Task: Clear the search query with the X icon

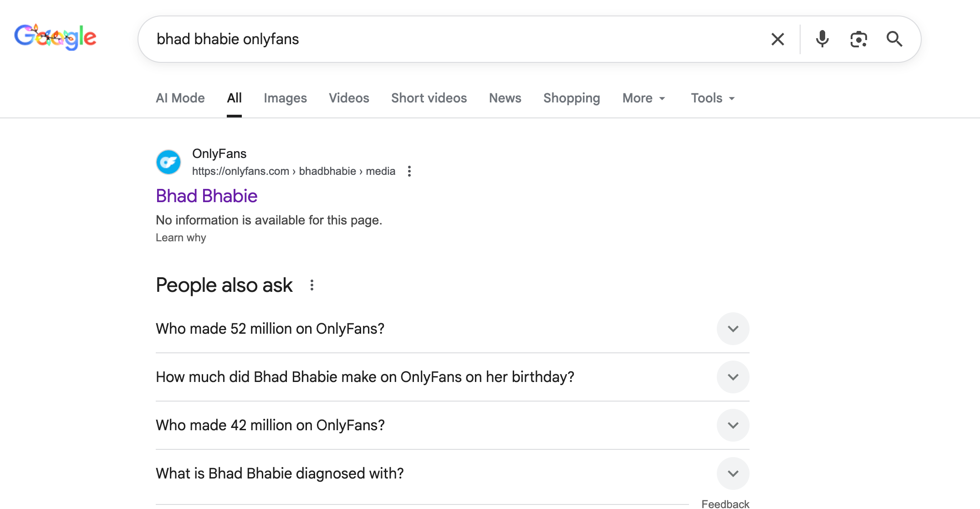Action: click(777, 39)
